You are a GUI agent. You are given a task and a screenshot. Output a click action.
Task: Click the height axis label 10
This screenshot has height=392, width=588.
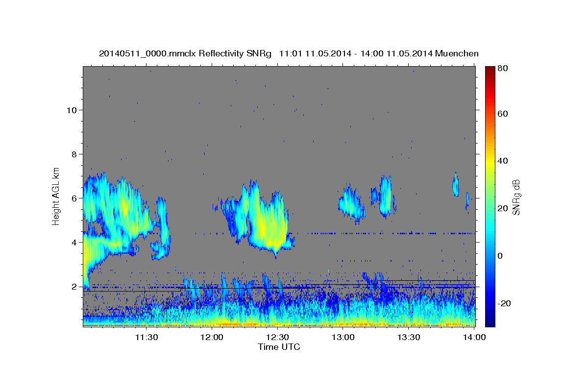[72, 110]
